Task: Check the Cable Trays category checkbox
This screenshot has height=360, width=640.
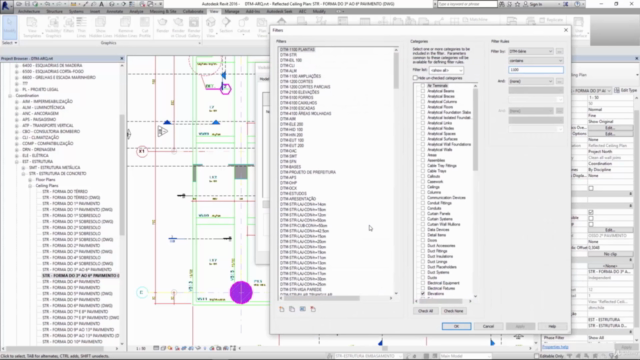Action: [x=423, y=171]
